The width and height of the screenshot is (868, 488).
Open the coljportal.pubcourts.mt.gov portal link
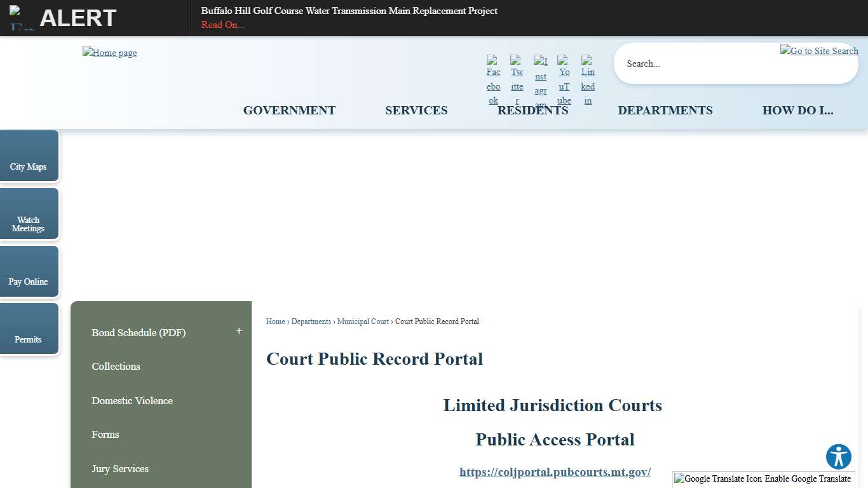555,472
